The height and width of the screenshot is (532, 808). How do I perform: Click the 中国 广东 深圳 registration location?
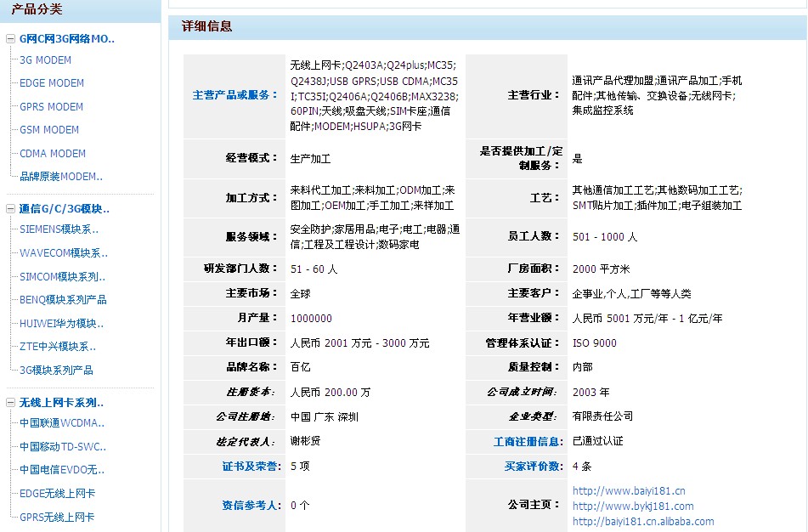tap(324, 417)
